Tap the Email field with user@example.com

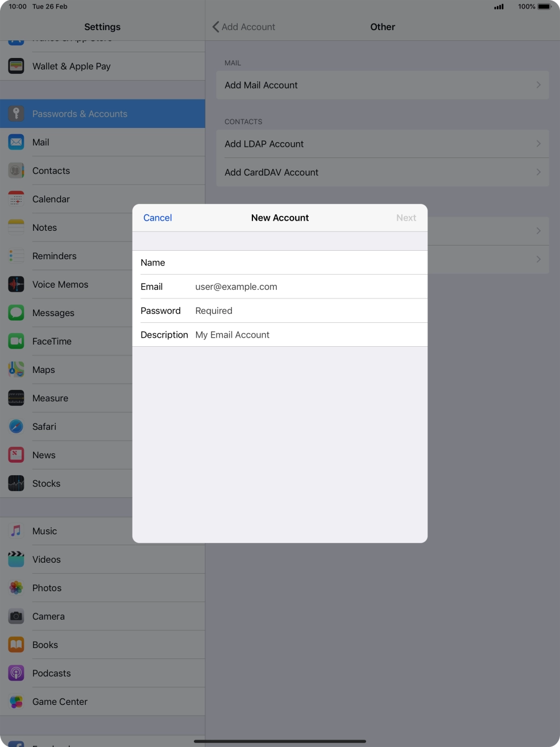pyautogui.click(x=307, y=287)
